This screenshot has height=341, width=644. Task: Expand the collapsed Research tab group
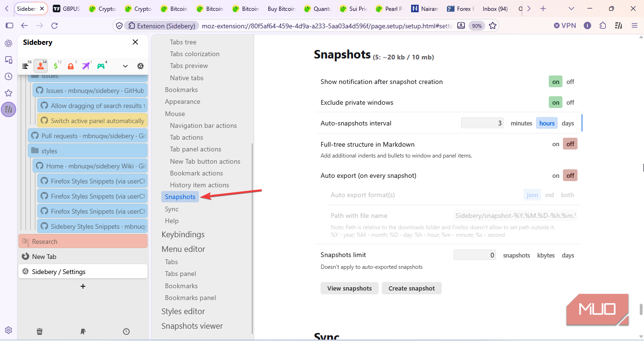pos(25,241)
